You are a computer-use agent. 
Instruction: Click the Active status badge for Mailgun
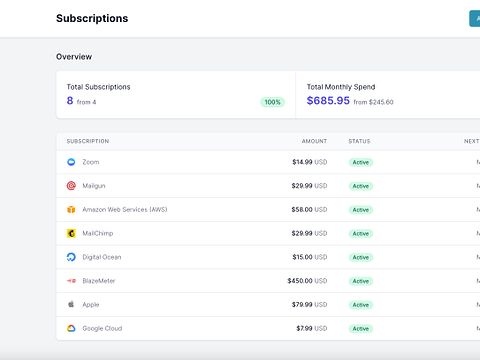(x=361, y=186)
